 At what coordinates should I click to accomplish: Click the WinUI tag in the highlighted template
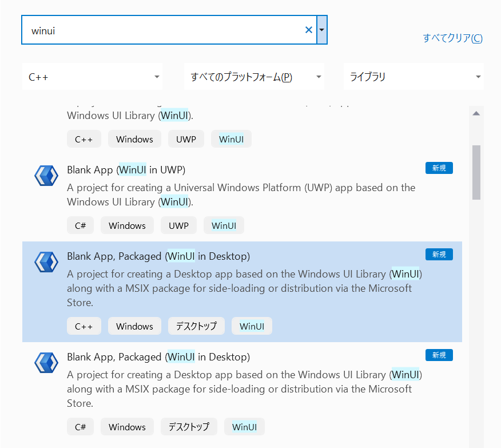tap(252, 326)
